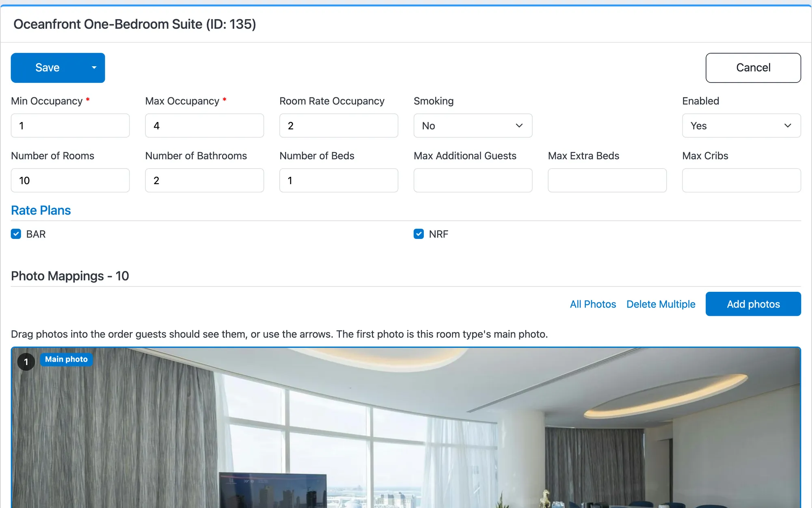Toggle the NRF rate plan checkbox

419,234
